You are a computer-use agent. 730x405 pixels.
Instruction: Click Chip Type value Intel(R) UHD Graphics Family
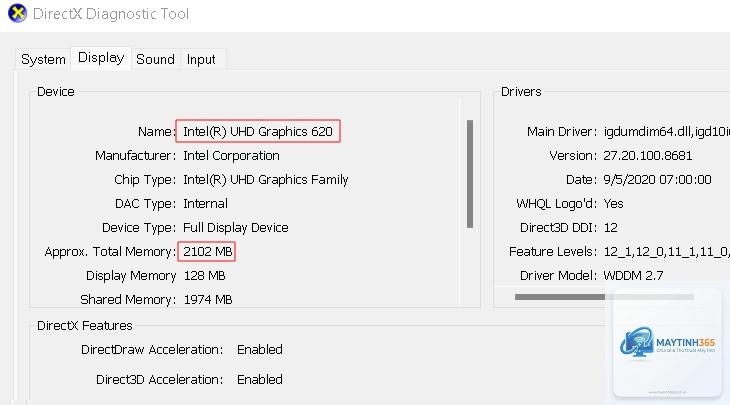pos(266,180)
